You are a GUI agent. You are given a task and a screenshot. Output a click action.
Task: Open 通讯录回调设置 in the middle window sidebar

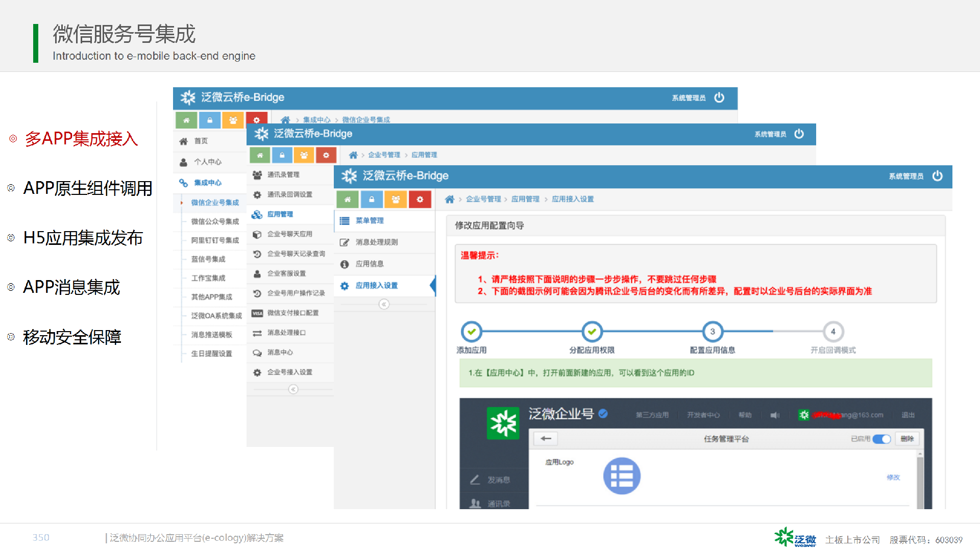click(290, 195)
